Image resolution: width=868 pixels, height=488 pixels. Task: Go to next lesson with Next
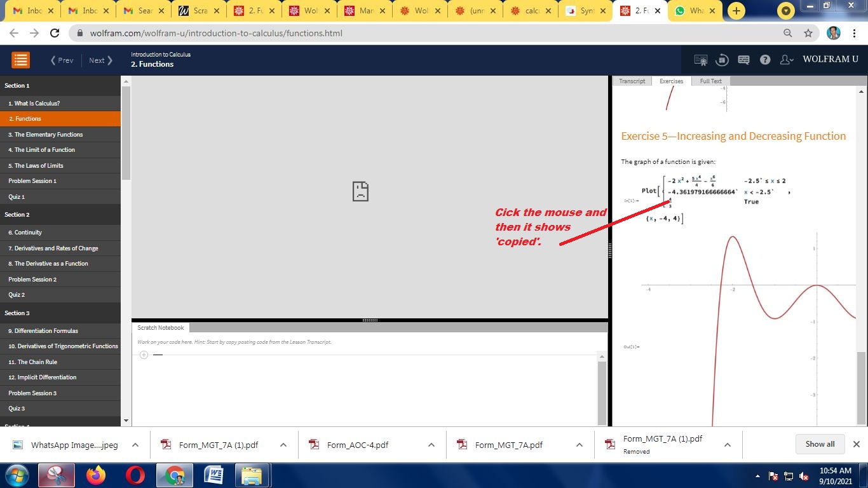pos(100,60)
